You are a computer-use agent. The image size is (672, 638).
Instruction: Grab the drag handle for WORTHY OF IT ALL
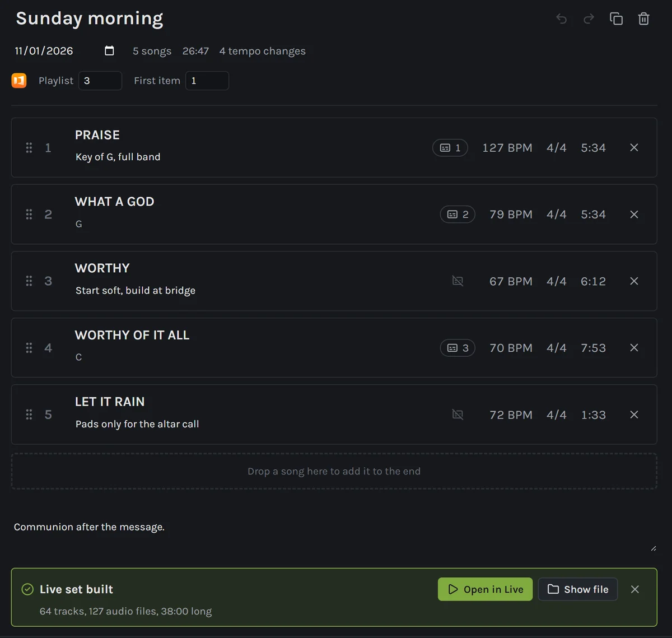click(x=29, y=348)
